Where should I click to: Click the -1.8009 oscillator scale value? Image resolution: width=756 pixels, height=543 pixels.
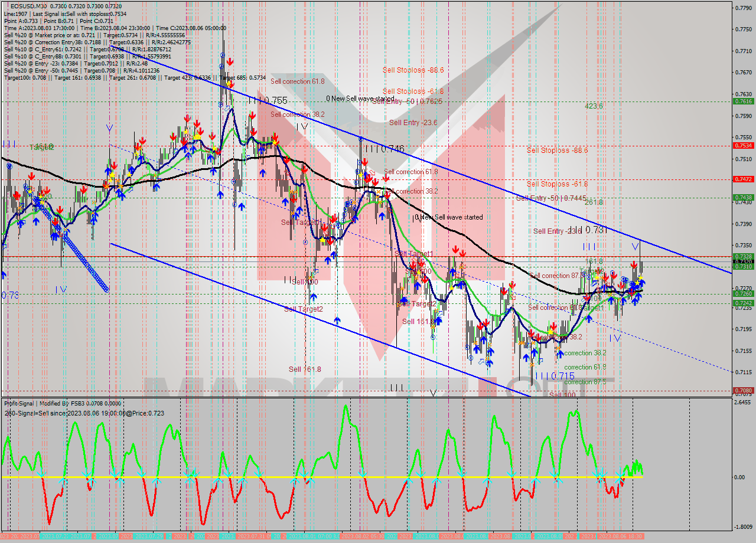pos(742,526)
